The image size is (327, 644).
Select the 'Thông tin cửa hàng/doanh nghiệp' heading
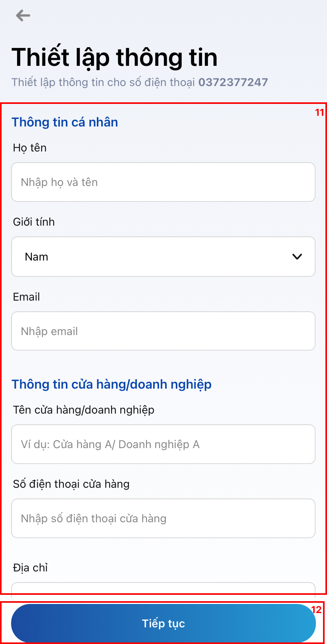point(112,384)
